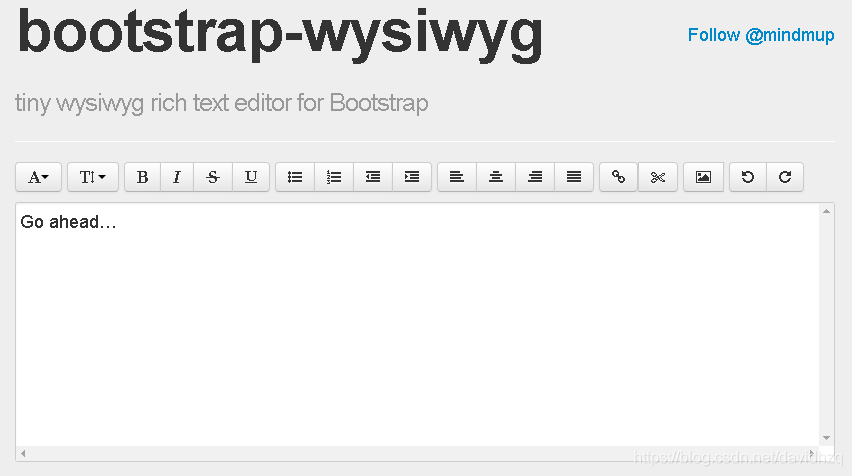Open the Follow @mindmup link
This screenshot has width=852, height=476.
pos(761,35)
